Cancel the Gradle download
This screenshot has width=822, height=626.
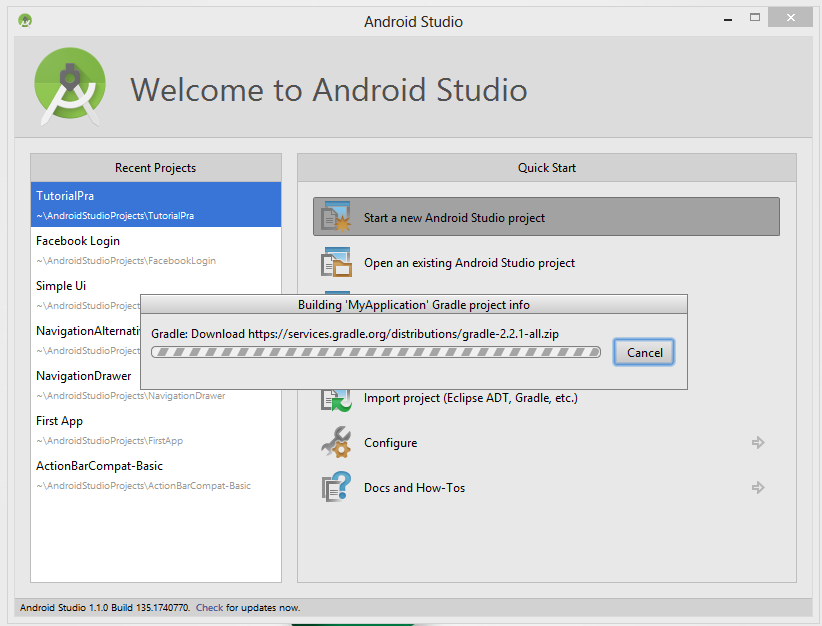[x=644, y=352]
